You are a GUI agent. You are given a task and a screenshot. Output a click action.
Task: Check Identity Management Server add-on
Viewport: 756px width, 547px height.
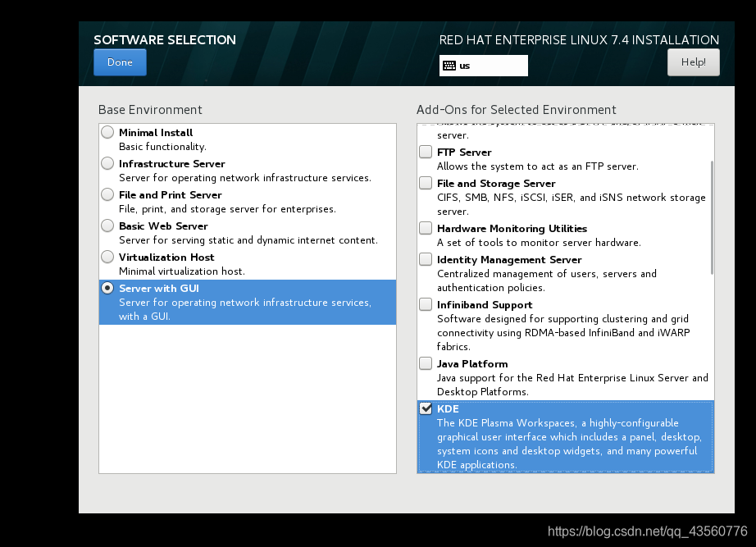coord(426,259)
